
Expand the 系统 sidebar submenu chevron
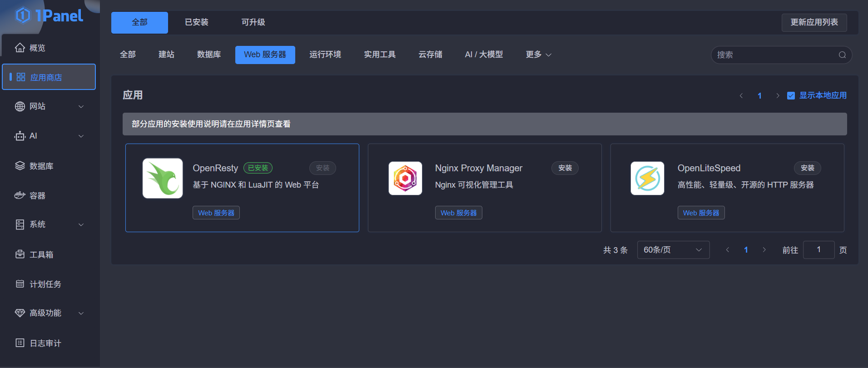coord(81,224)
